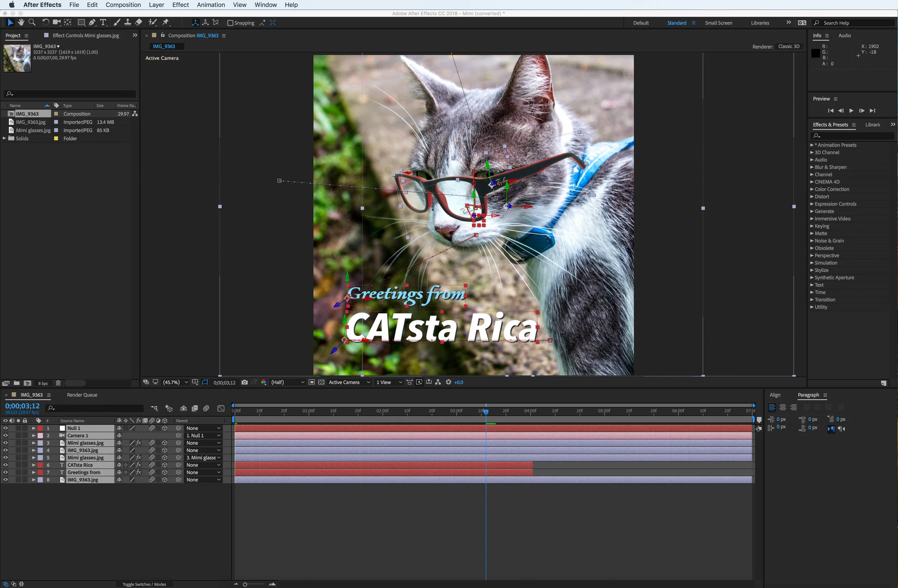Hide the Camera 1 layer

click(x=5, y=436)
